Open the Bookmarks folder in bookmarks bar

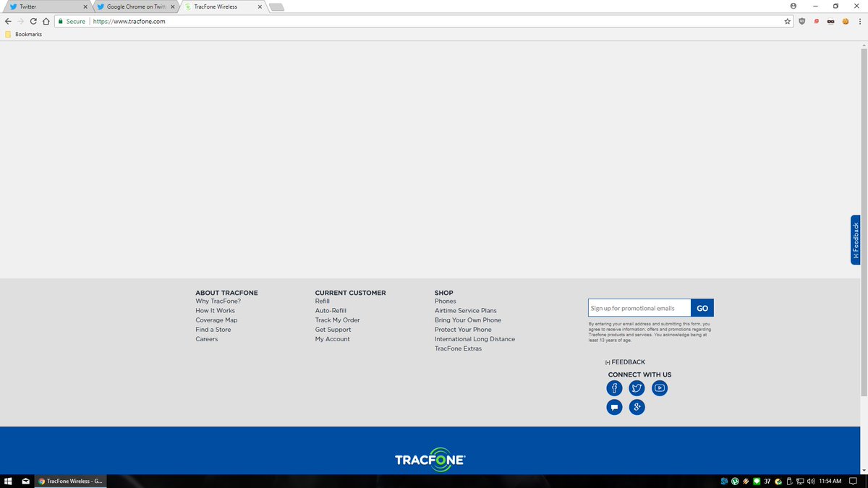[23, 34]
